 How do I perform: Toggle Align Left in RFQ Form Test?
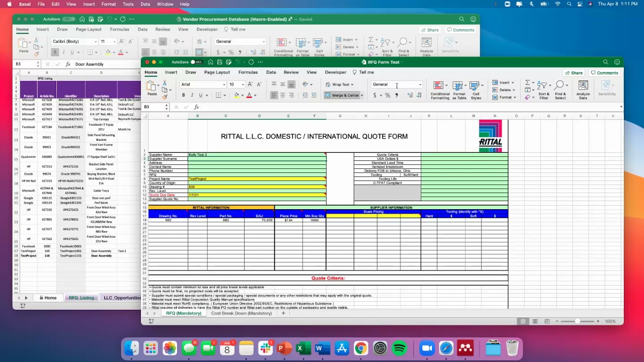(274, 95)
